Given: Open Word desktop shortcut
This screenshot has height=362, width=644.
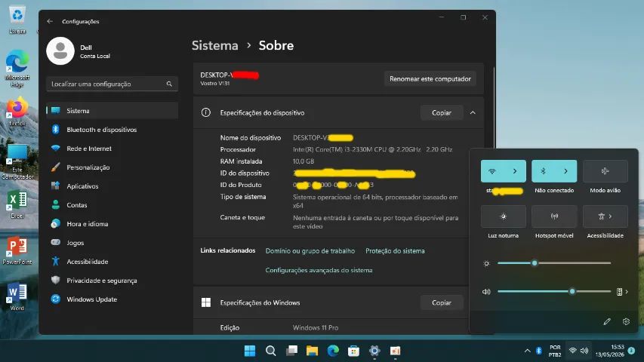Looking at the screenshot, I should (17, 296).
